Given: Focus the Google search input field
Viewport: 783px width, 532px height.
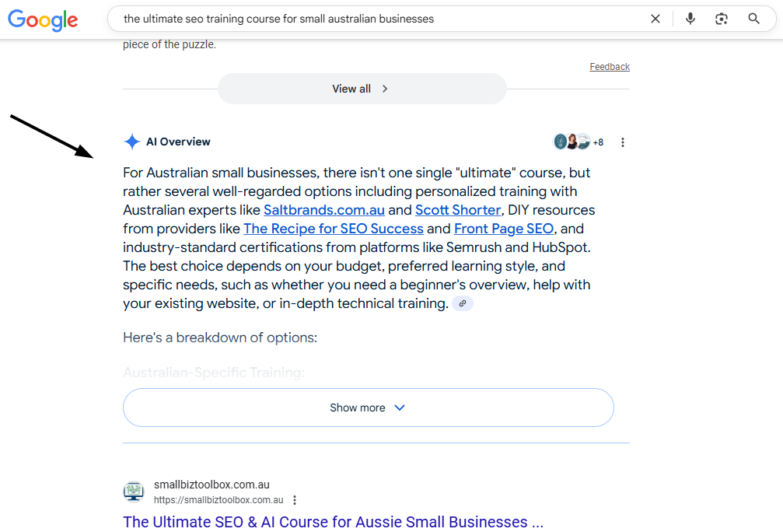Looking at the screenshot, I should (373, 19).
